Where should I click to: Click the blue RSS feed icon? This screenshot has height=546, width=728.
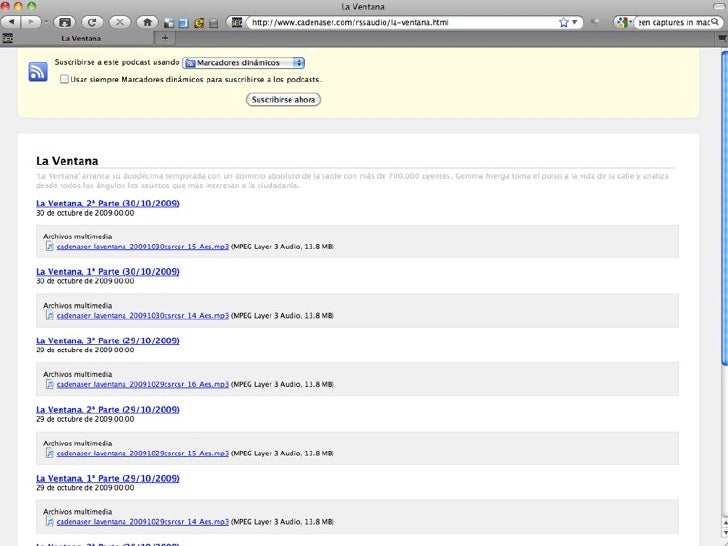tap(38, 72)
